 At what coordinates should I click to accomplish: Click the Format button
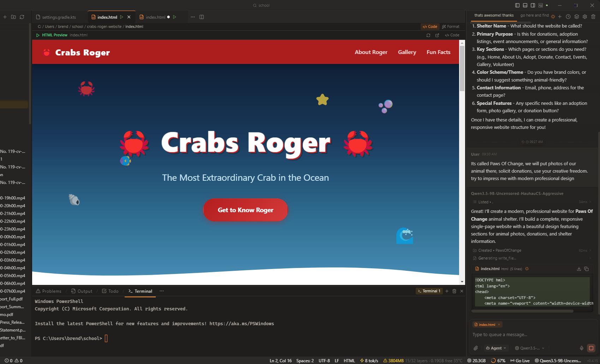451,26
